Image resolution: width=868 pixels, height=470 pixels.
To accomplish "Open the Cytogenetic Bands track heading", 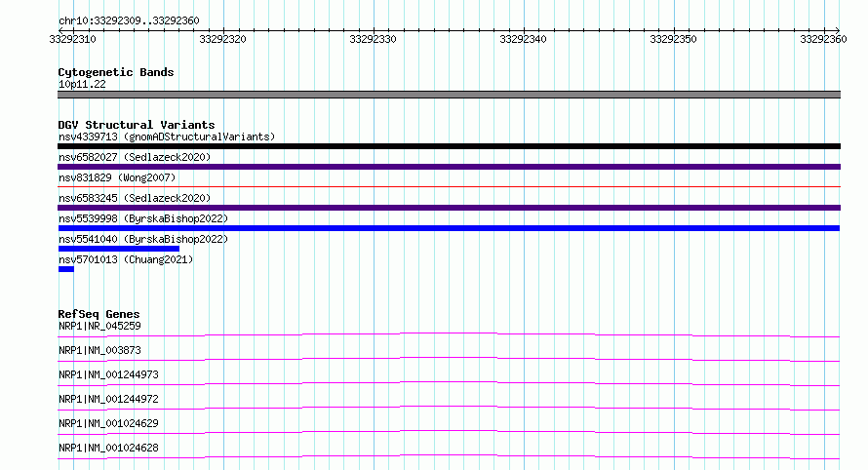I will click(116, 72).
